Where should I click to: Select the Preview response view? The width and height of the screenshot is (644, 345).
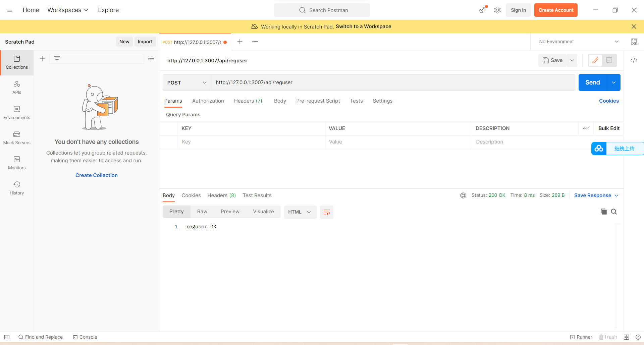tap(230, 212)
